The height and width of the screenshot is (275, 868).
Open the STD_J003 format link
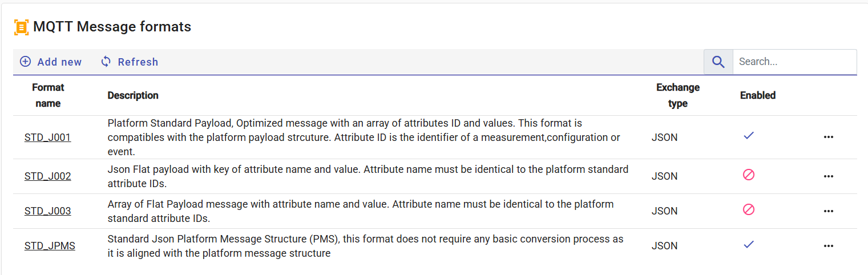(x=48, y=211)
